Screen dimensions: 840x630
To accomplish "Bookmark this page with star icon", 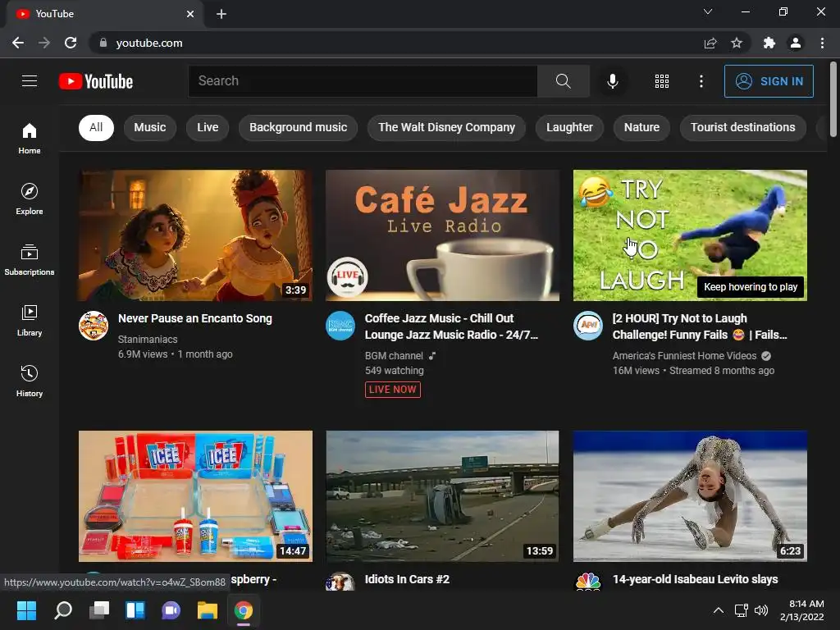I will click(x=737, y=43).
